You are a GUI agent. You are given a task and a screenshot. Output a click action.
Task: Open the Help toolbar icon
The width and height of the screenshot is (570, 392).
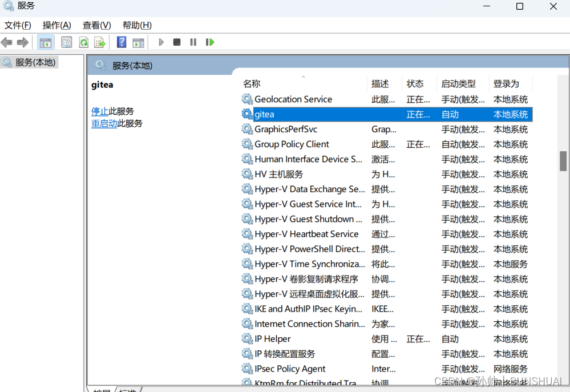tap(122, 42)
